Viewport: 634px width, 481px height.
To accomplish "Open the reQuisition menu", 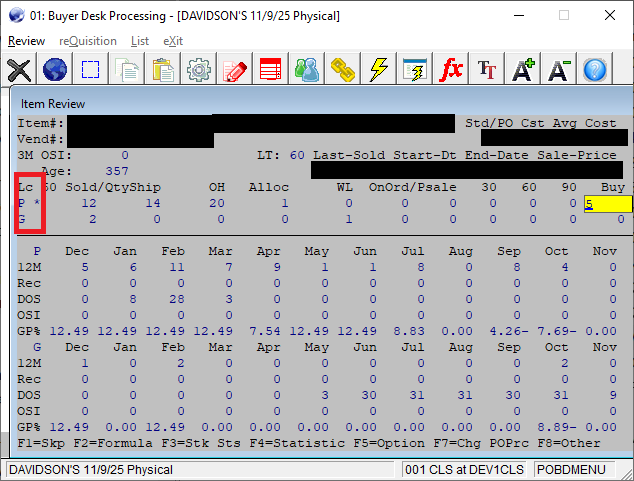I will click(88, 41).
